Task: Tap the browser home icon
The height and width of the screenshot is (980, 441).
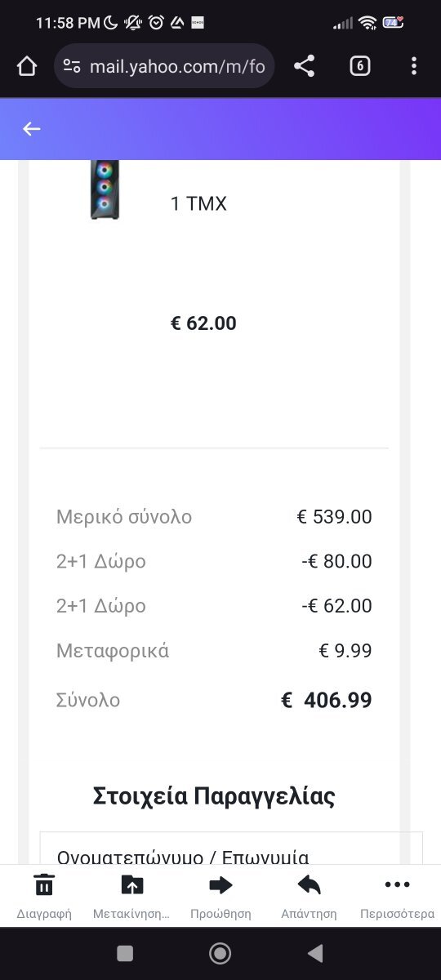Action: pyautogui.click(x=27, y=66)
